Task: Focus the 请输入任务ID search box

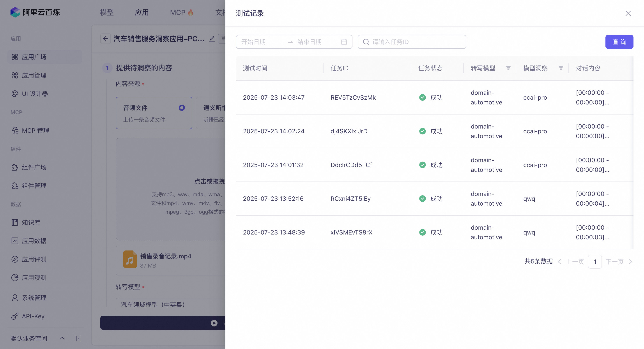Action: [x=412, y=42]
